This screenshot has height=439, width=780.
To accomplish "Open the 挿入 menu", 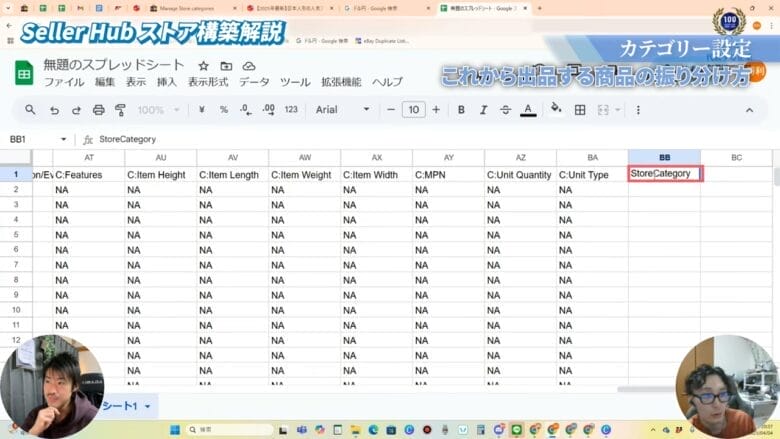I will [x=166, y=82].
